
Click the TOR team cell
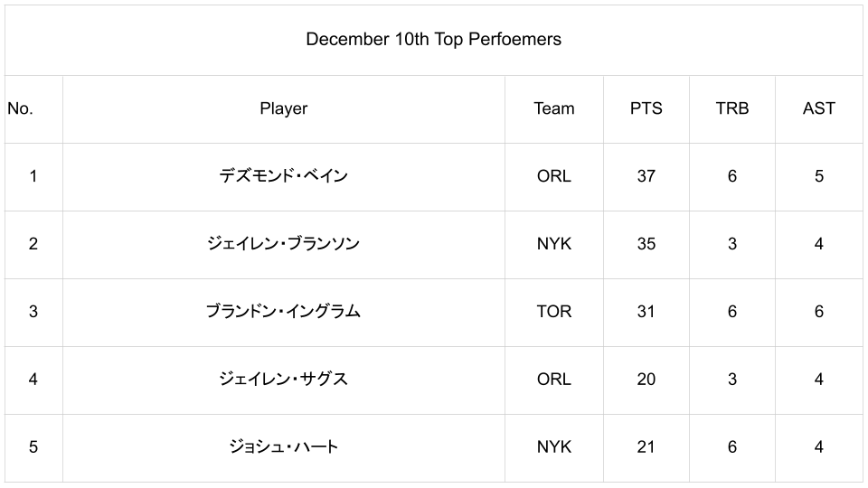click(x=553, y=312)
